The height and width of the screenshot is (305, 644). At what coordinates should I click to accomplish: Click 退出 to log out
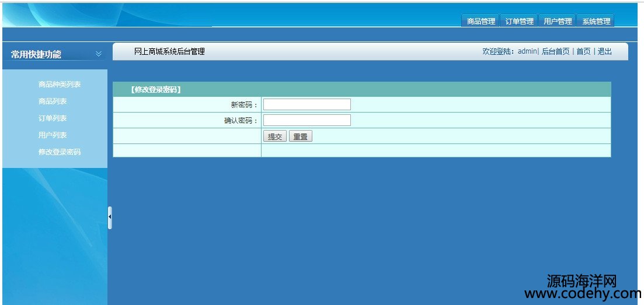[604, 51]
